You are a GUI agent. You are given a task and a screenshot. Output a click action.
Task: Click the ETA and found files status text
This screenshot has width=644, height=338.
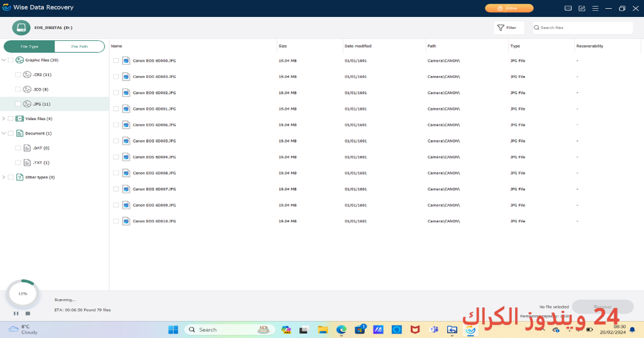click(x=82, y=310)
